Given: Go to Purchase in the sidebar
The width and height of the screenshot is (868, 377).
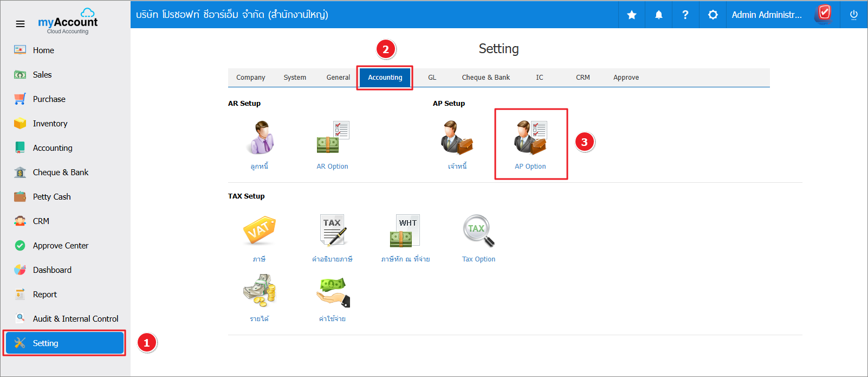Looking at the screenshot, I should (x=49, y=99).
